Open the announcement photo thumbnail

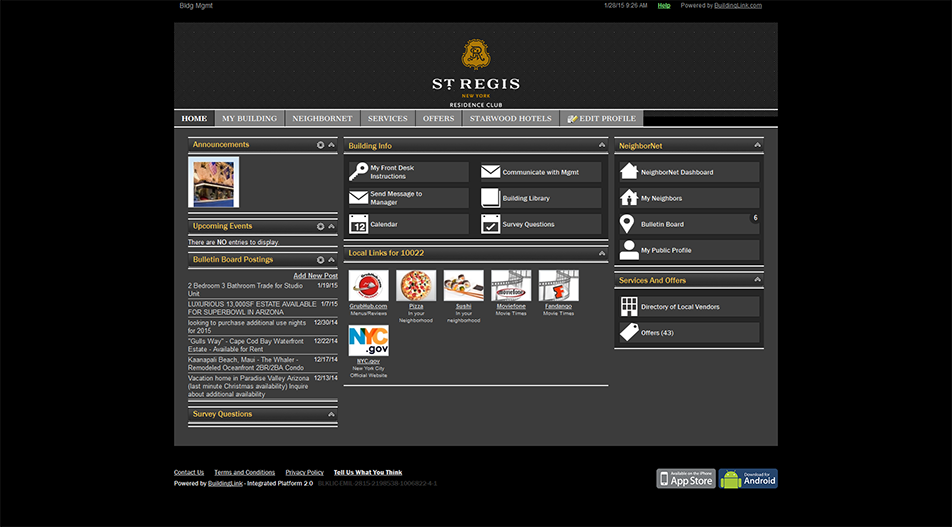(x=213, y=182)
